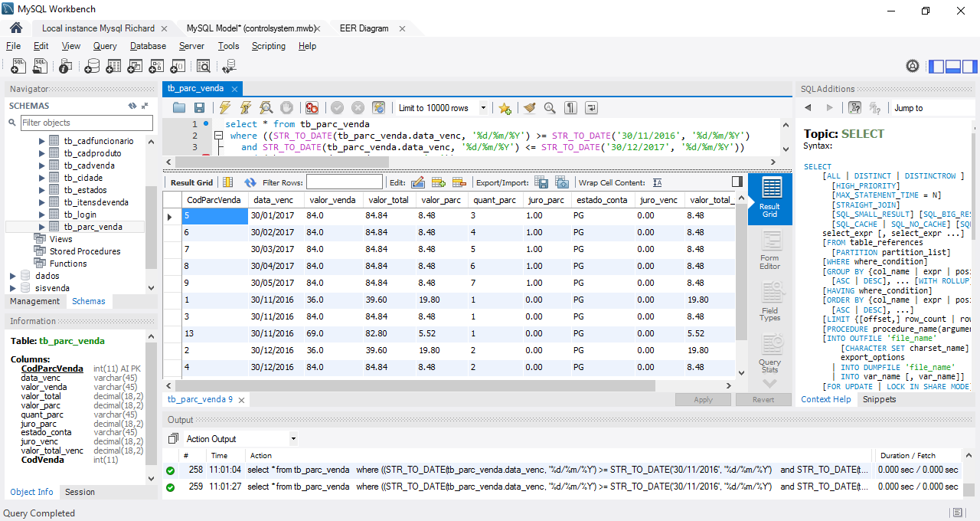Insert a new row icon
Image resolution: width=980 pixels, height=521 pixels.
tap(439, 182)
